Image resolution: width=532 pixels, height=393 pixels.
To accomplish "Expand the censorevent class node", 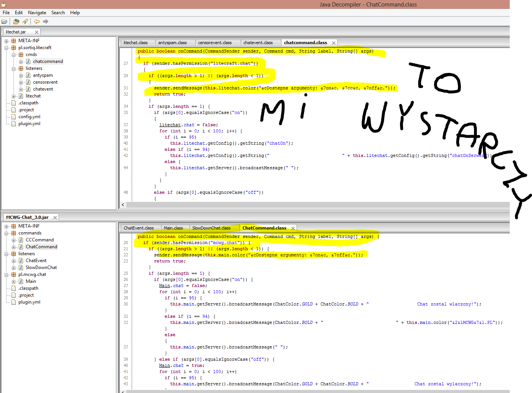I will pyautogui.click(x=21, y=83).
